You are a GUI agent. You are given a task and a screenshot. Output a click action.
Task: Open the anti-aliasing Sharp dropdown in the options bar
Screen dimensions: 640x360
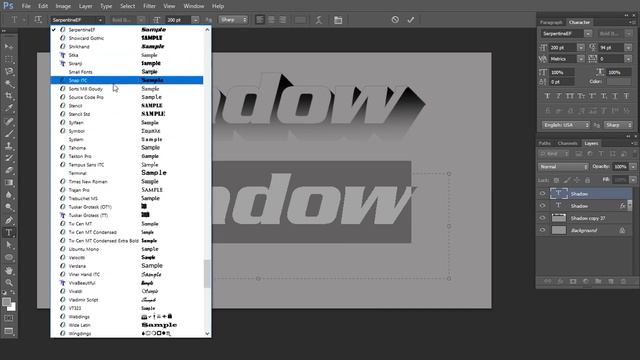point(233,20)
